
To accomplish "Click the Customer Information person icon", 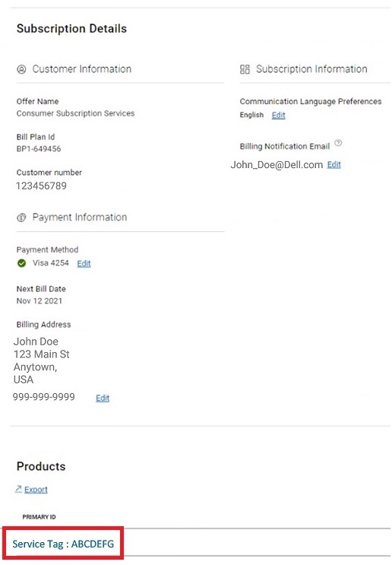I will (x=21, y=69).
